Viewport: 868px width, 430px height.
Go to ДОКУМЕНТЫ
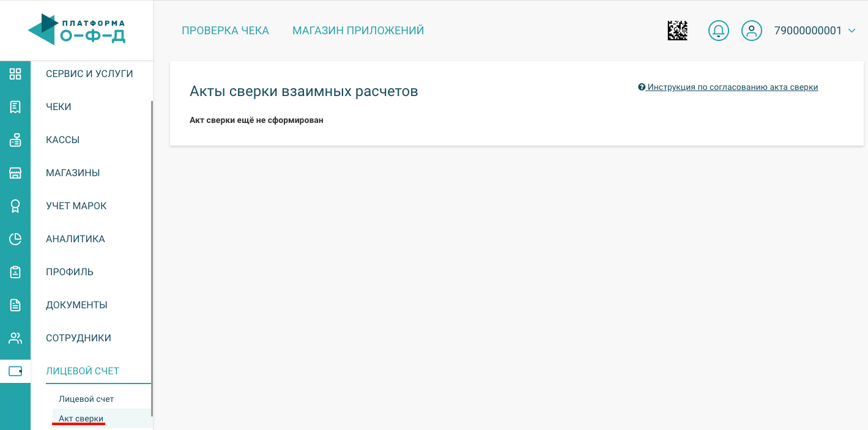tap(76, 305)
